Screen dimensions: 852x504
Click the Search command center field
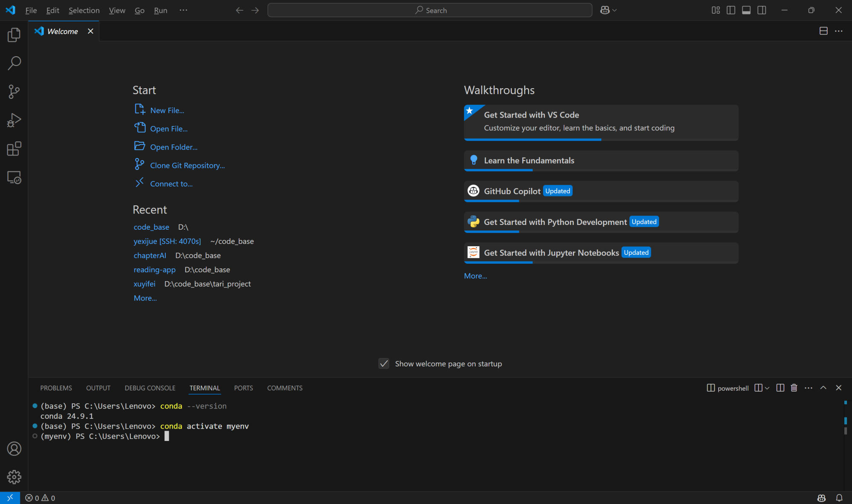pos(430,10)
